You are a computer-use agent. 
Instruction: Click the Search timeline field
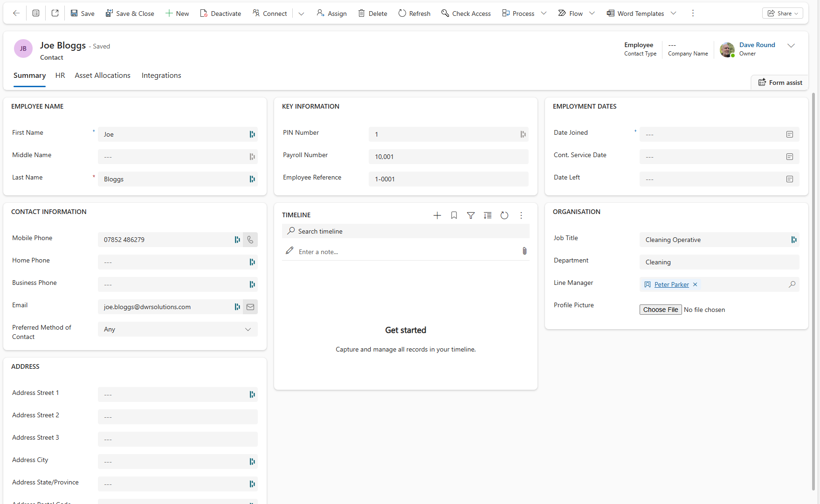(x=405, y=231)
